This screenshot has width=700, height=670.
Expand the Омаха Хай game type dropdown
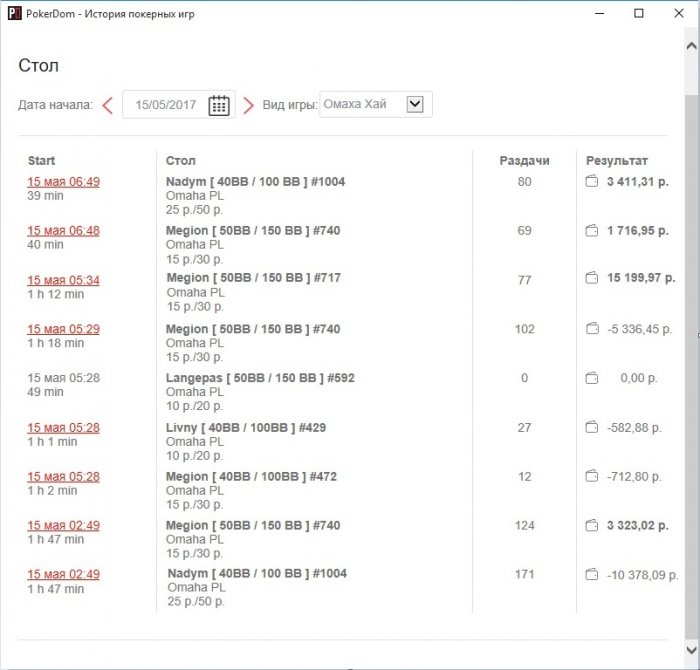click(x=416, y=104)
